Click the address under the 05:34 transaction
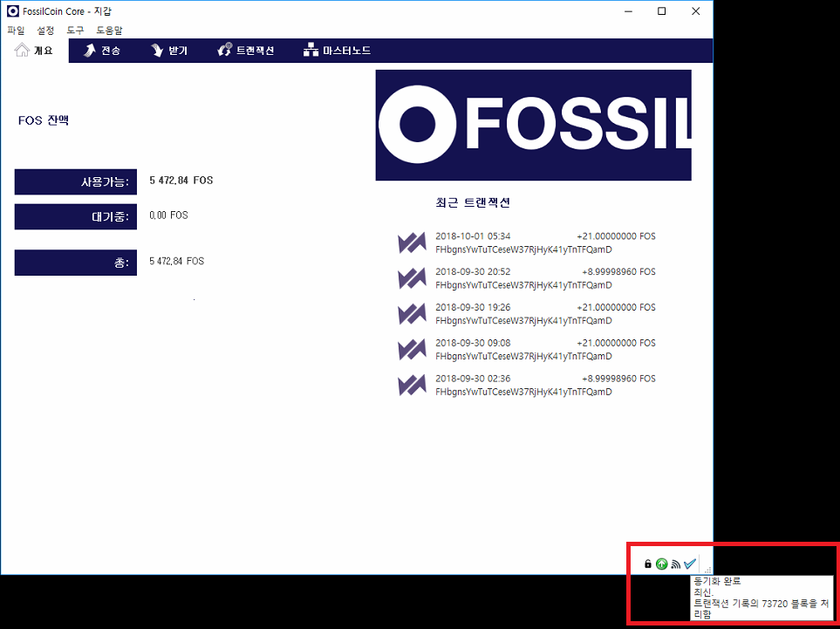Viewport: 840px width, 629px height. click(523, 250)
